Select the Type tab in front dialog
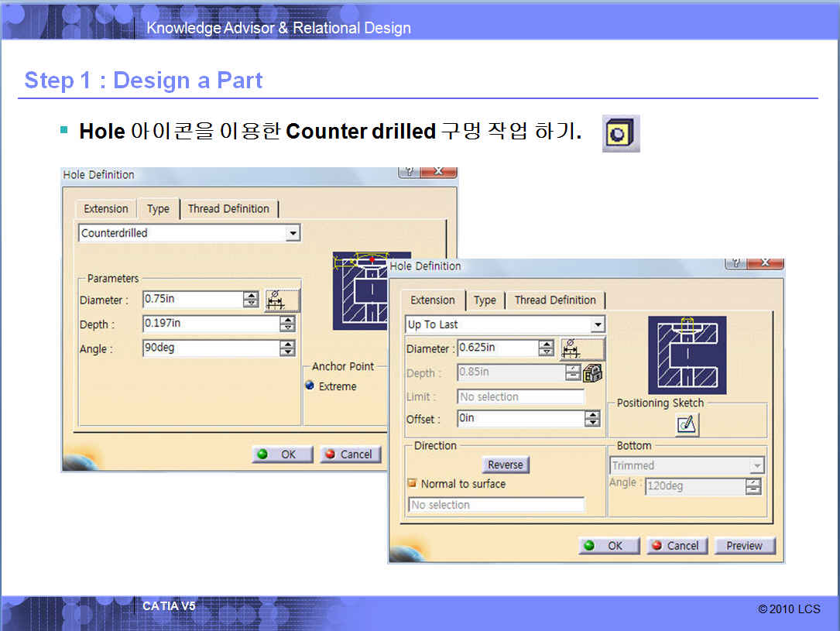 pos(485,300)
